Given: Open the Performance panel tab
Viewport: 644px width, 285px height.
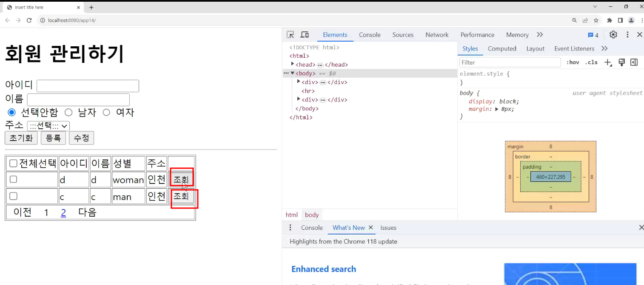Looking at the screenshot, I should click(x=477, y=35).
